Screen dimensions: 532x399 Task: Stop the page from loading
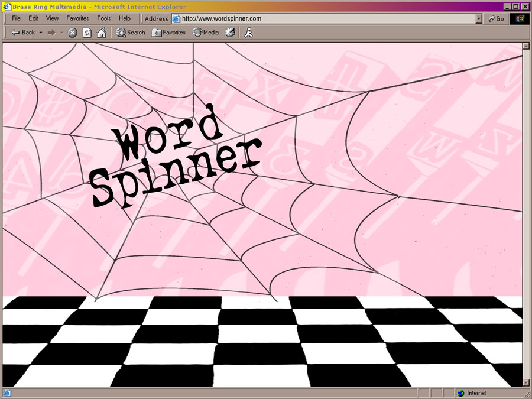click(x=72, y=33)
